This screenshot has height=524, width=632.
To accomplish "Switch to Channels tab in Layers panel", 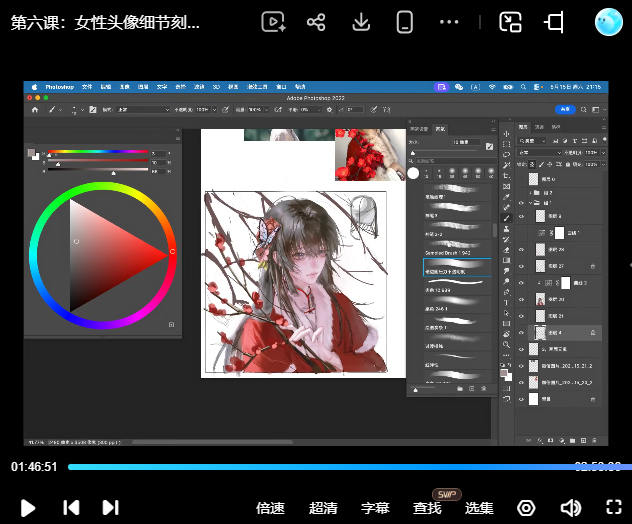I will pos(539,127).
